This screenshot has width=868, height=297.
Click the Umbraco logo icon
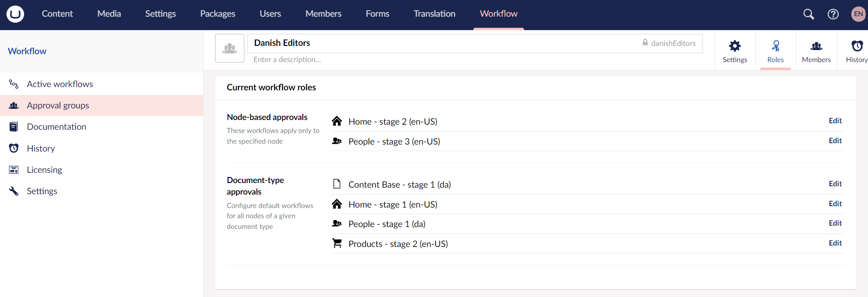click(15, 14)
